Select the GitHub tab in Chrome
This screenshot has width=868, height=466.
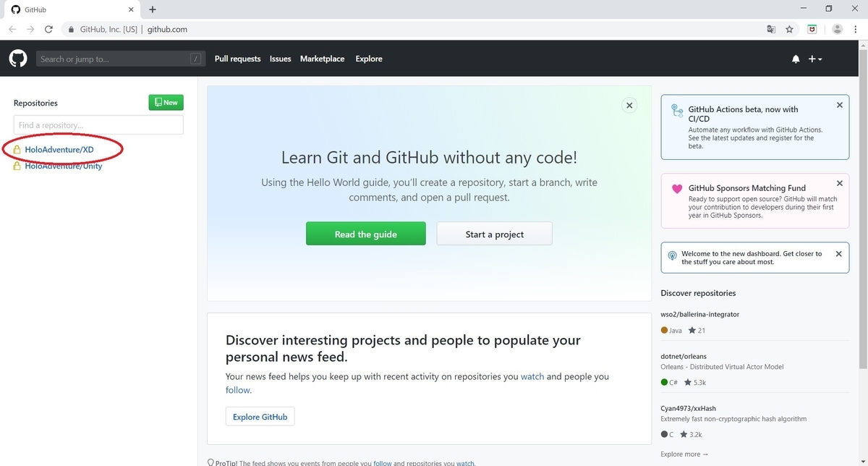(x=72, y=10)
